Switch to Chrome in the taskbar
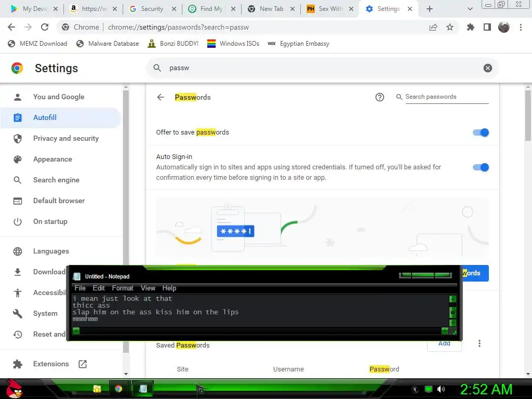The height and width of the screenshot is (399, 532). (118, 389)
